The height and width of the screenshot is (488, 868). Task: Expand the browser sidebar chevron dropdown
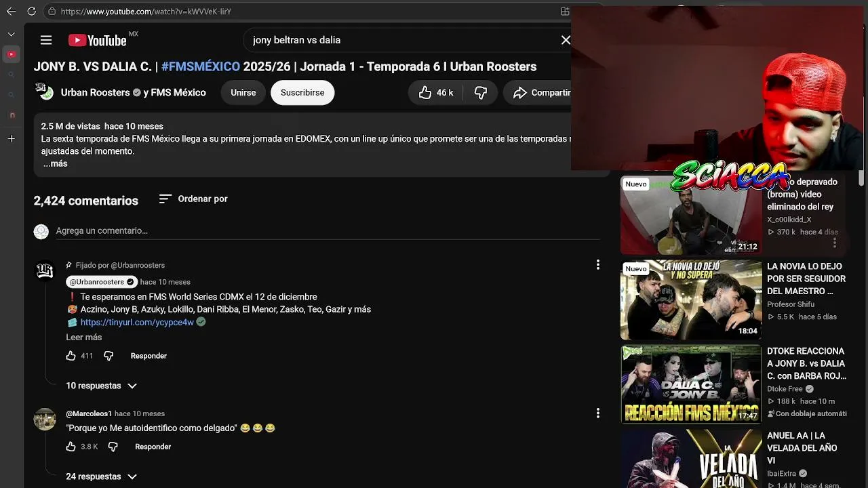pos(12,34)
